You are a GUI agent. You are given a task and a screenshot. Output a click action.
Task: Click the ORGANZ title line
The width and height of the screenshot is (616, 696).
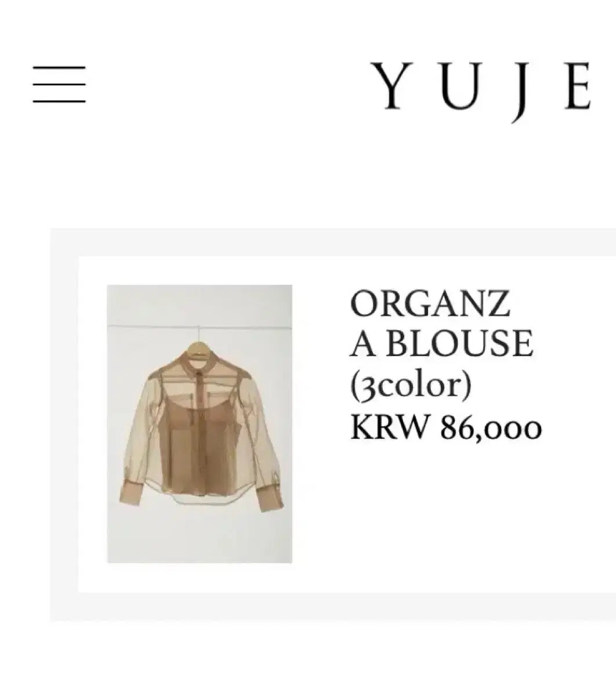pyautogui.click(x=430, y=303)
